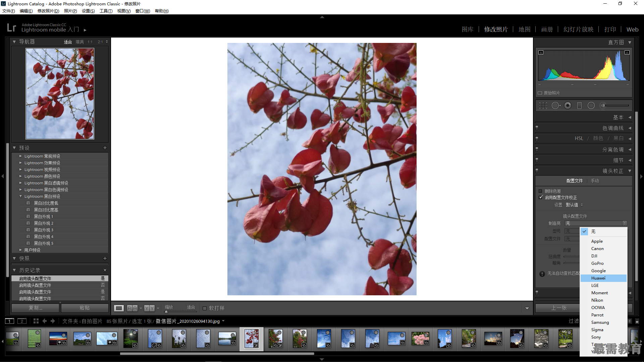Choose Canon in the manufacturer list

pyautogui.click(x=603, y=249)
